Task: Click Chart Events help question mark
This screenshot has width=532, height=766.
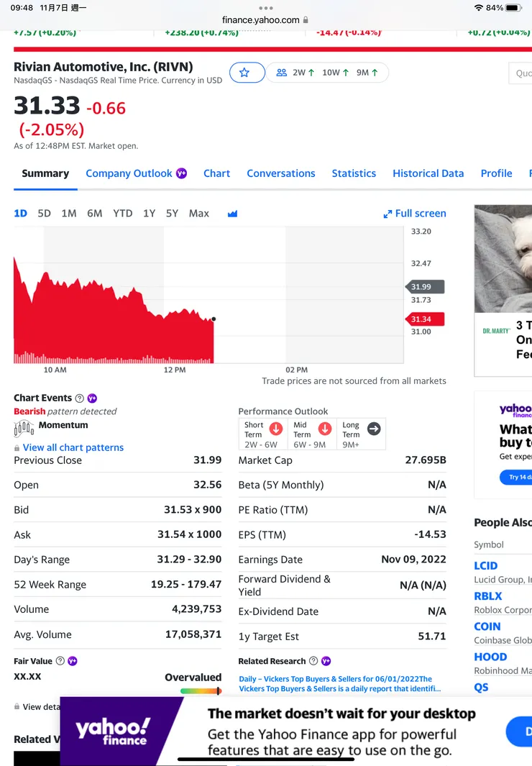Action: 79,398
